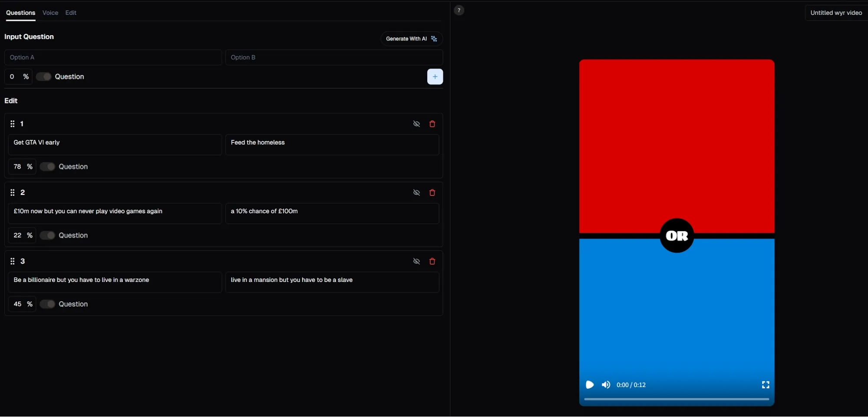This screenshot has width=868, height=417.
Task: Edit the 'Get GTA VI early' text box
Action: [x=115, y=145]
